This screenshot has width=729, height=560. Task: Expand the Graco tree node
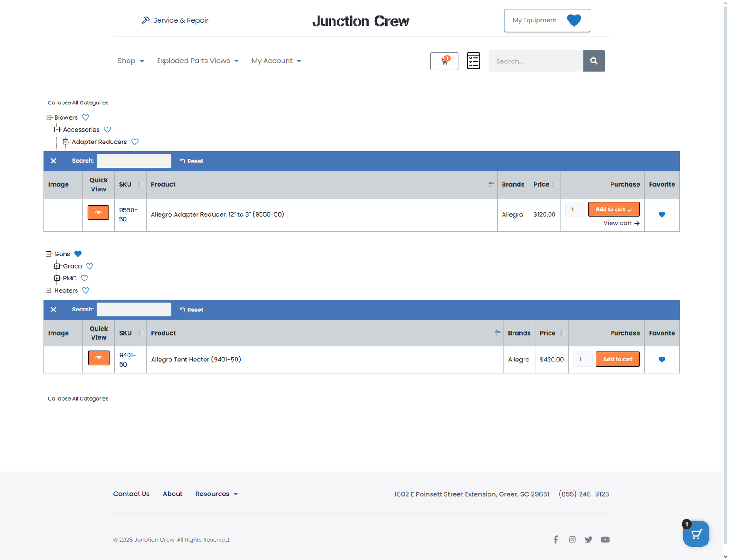click(x=57, y=266)
